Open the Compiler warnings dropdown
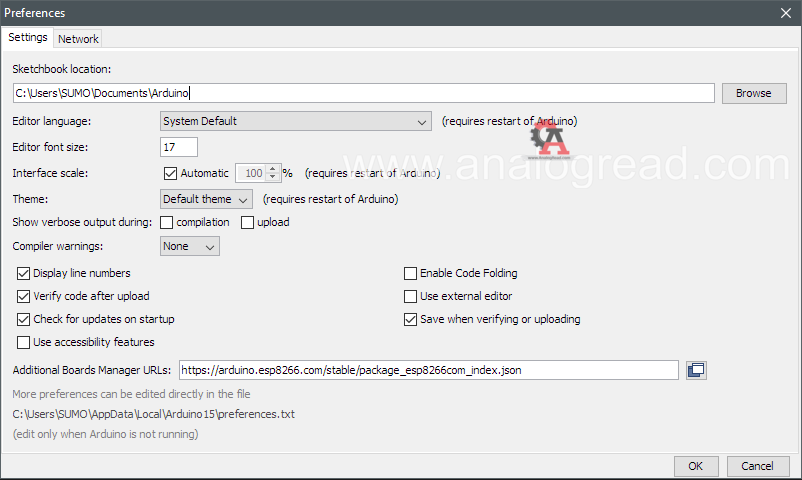 [x=190, y=246]
